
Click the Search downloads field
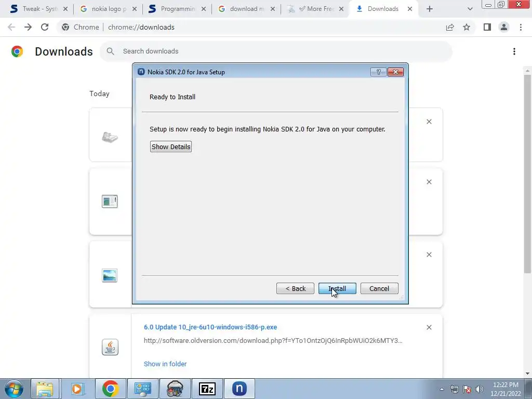coord(276,51)
